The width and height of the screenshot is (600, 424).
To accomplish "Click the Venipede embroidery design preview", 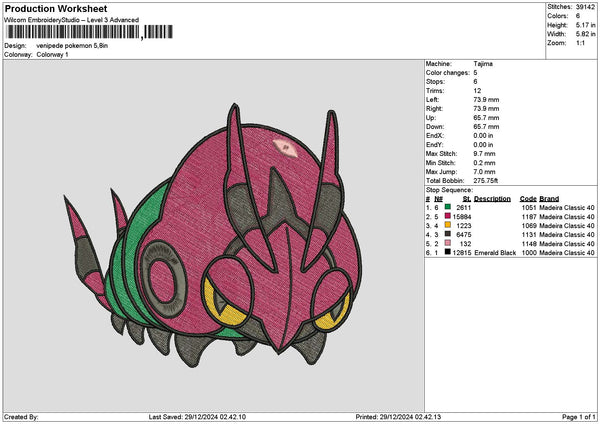I will click(213, 235).
